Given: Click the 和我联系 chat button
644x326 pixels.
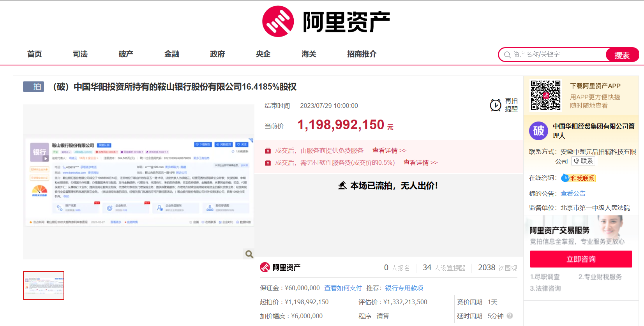Looking at the screenshot, I should tap(579, 178).
